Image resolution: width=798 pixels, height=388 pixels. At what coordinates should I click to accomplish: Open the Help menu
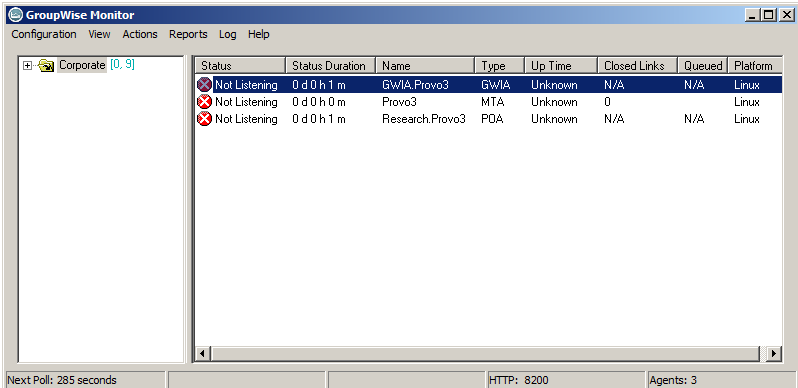259,34
